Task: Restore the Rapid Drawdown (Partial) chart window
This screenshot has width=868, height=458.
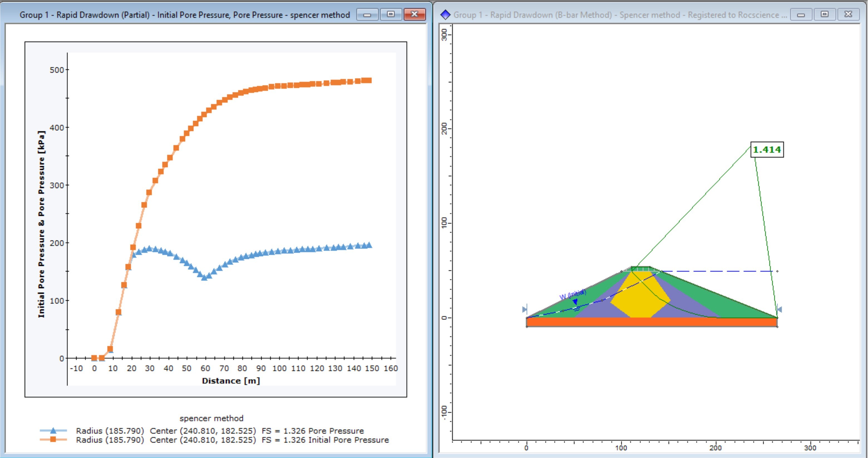Action: click(391, 15)
